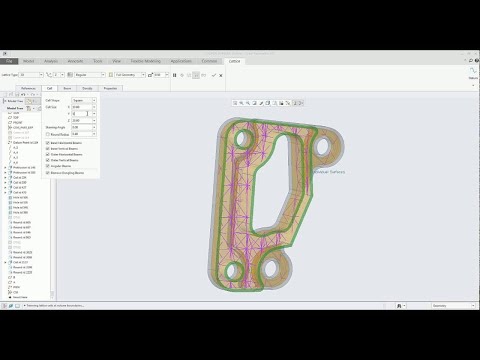Toggle Outer Horizontal Beams checkbox

[48, 154]
